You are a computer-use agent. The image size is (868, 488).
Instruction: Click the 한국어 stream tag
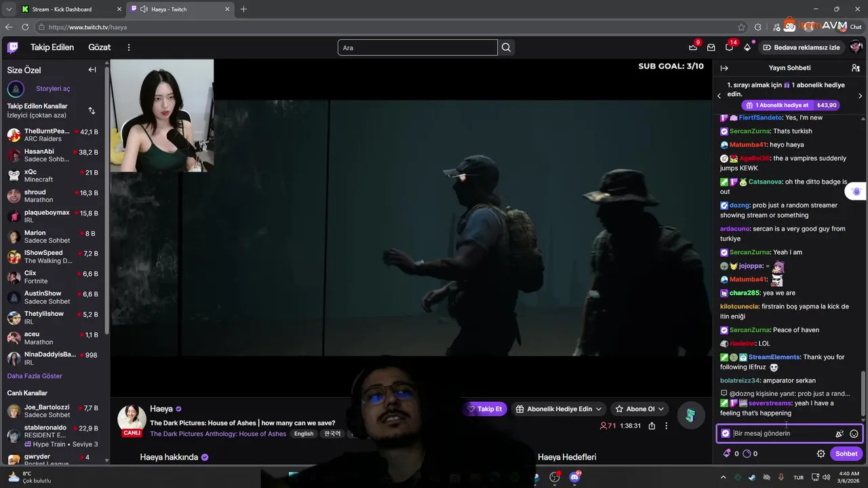point(332,434)
